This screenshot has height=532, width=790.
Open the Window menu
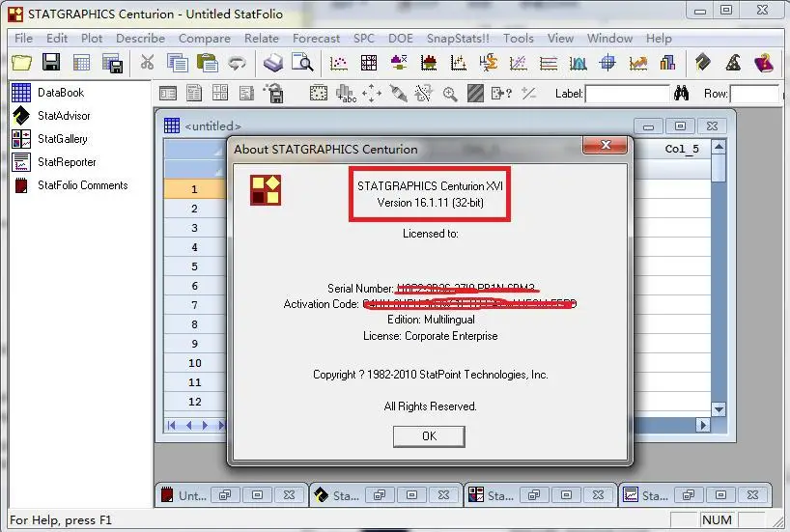click(609, 39)
